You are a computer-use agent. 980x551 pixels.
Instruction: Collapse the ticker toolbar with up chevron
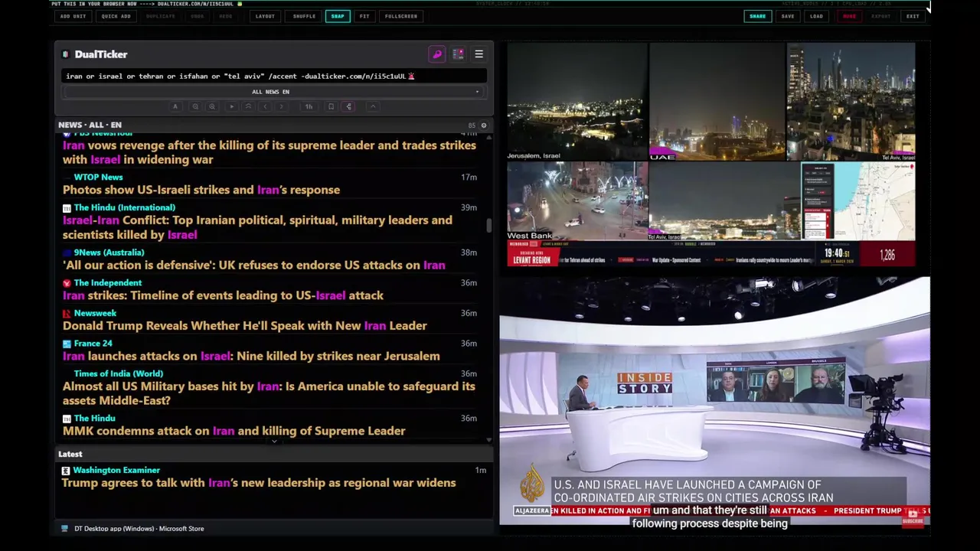pyautogui.click(x=373, y=106)
